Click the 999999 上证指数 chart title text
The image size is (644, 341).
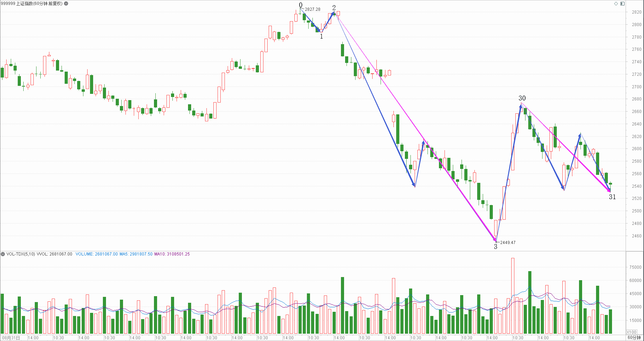click(31, 3)
